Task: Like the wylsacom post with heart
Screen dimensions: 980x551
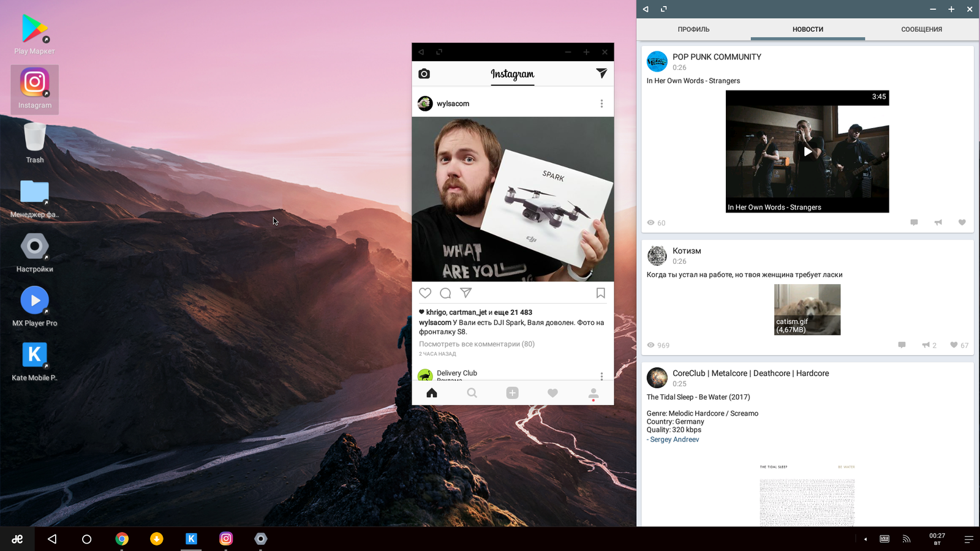Action: [x=425, y=293]
